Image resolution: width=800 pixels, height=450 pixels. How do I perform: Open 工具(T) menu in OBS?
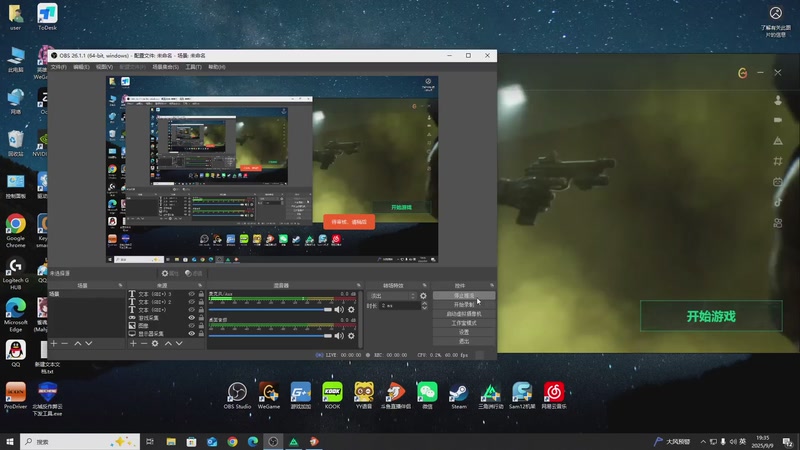tap(193, 67)
